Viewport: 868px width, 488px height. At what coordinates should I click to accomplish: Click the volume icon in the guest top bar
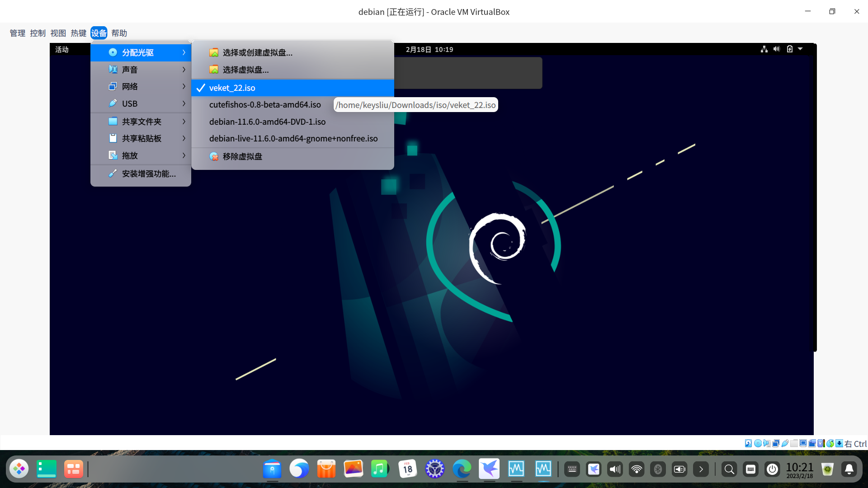coord(776,49)
